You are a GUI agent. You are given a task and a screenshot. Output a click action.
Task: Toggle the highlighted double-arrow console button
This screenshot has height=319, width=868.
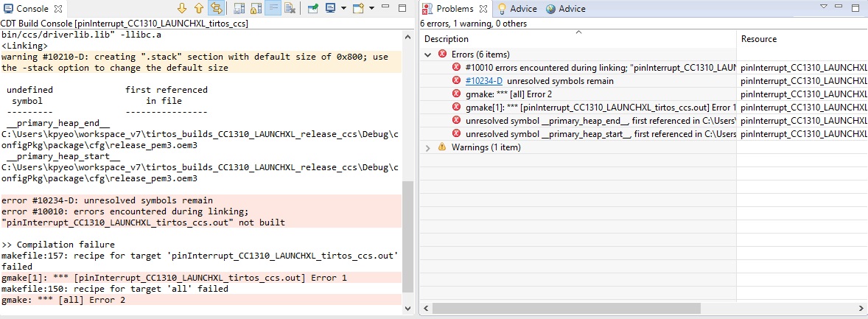pos(217,8)
